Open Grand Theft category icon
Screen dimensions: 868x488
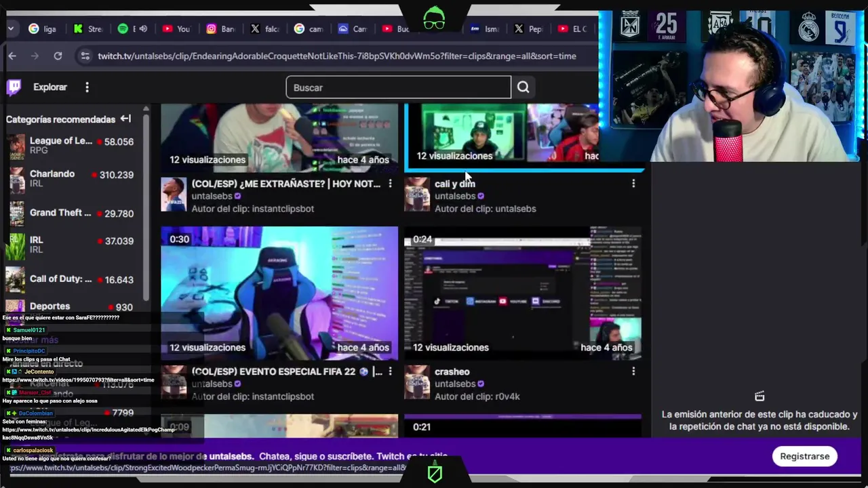coord(17,213)
